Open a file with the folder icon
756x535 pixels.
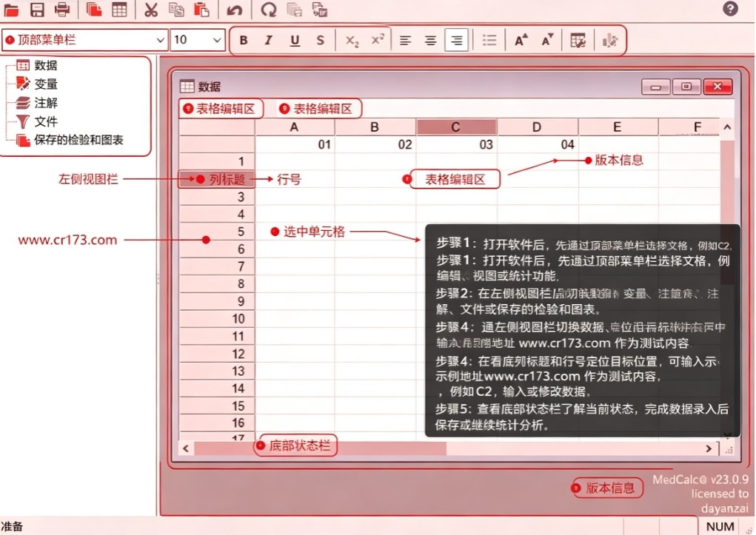(11, 10)
